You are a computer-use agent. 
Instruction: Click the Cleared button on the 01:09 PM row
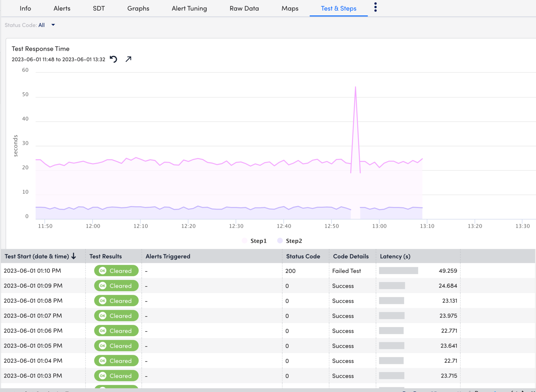pos(116,286)
